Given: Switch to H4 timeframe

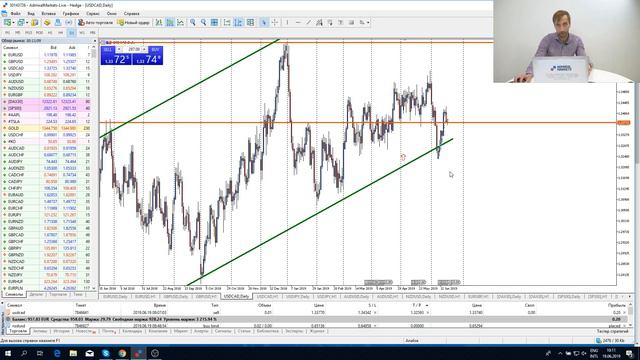Looking at the screenshot, I should point(60,32).
